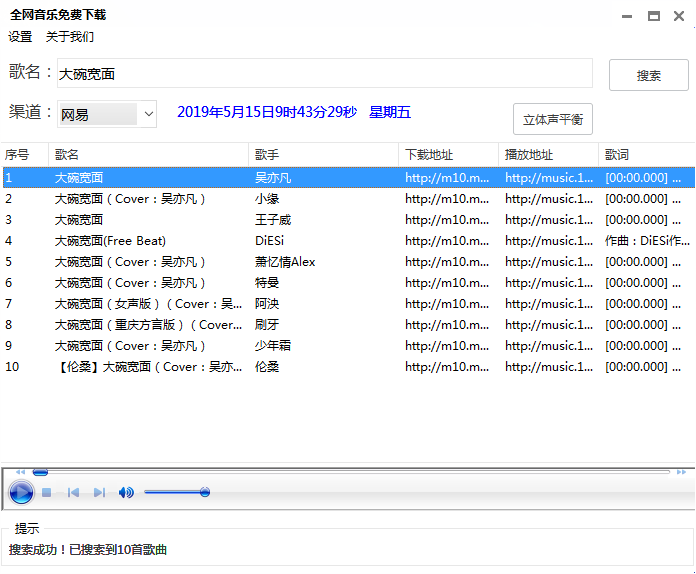
Task: Click the Previous track icon
Action: (x=73, y=492)
